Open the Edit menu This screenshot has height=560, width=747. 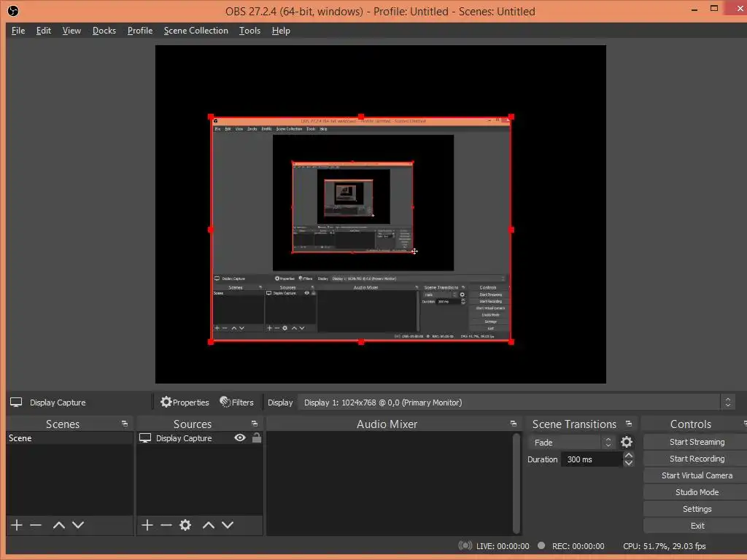43,31
